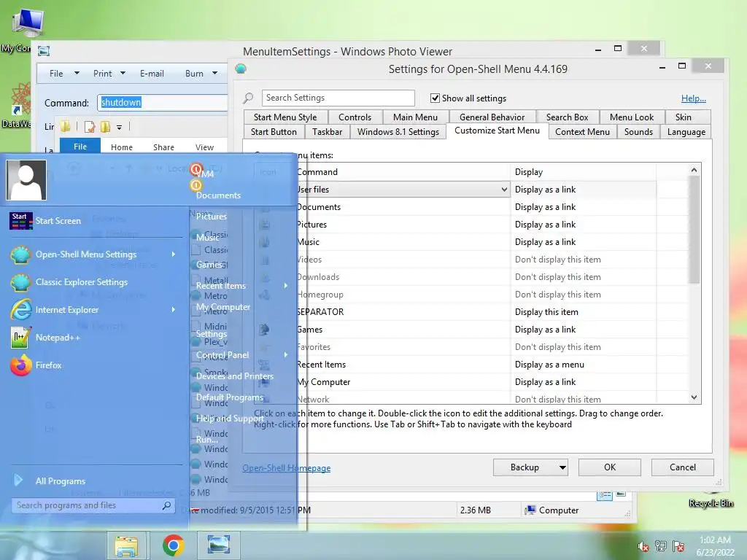Click the muted volume tray icon
This screenshot has width=747, height=560.
pos(643,546)
